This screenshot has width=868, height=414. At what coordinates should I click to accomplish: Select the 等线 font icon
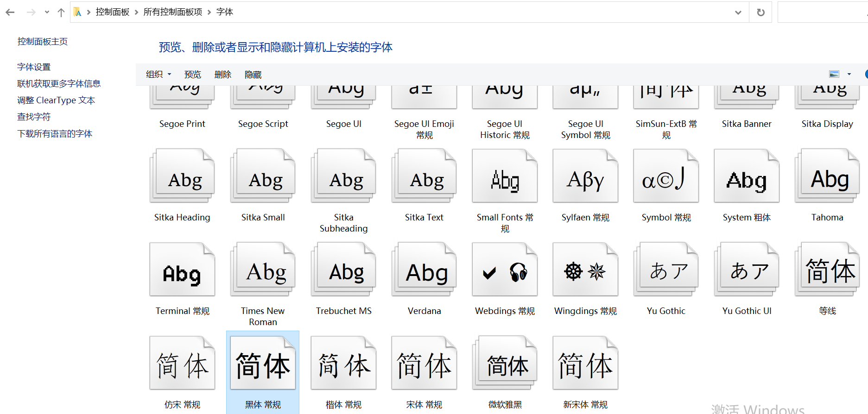coord(827,270)
